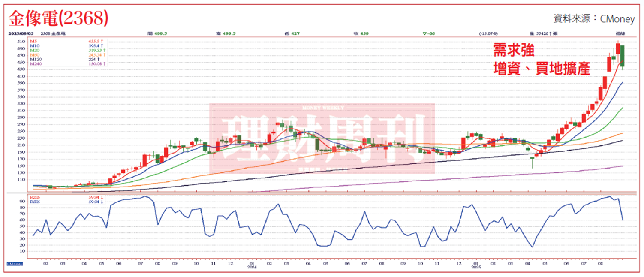644x277 pixels.
Task: Click the 金像電(2368) chart title
Action: click(x=59, y=18)
